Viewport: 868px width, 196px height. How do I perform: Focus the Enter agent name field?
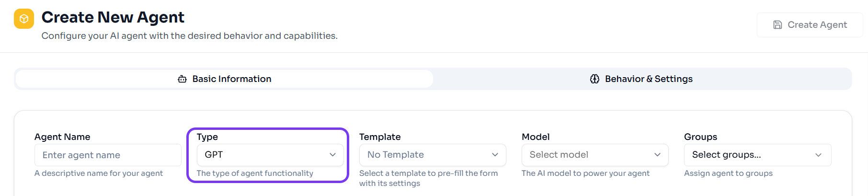(x=108, y=155)
